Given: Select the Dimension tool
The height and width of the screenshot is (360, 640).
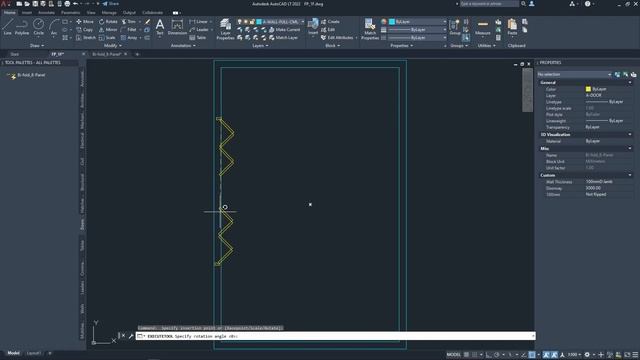Looking at the screenshot, I should (x=177, y=27).
